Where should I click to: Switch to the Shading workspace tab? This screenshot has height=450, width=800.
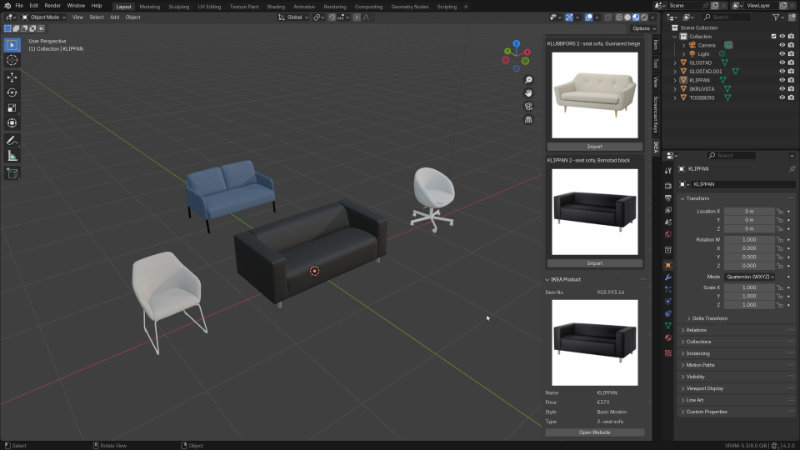276,7
